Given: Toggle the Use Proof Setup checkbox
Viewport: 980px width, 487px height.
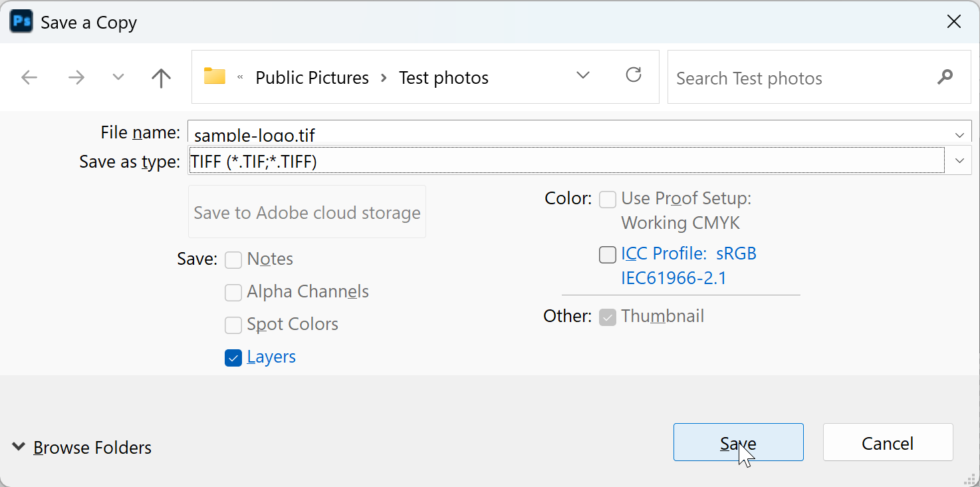Looking at the screenshot, I should click(x=608, y=199).
